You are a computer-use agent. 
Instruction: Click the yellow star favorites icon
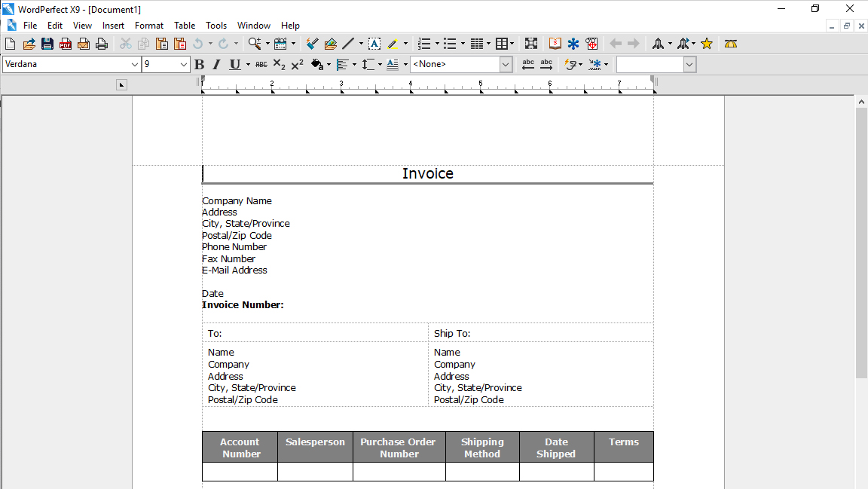pyautogui.click(x=706, y=44)
